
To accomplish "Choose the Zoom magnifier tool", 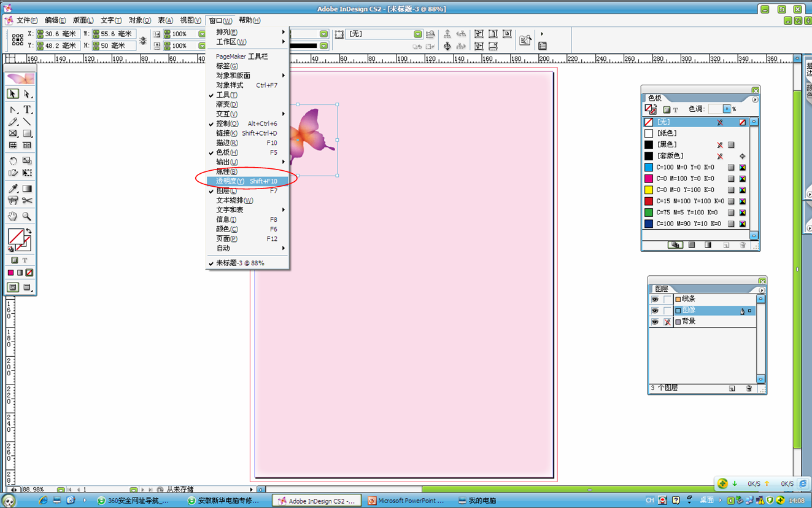I will click(x=27, y=216).
